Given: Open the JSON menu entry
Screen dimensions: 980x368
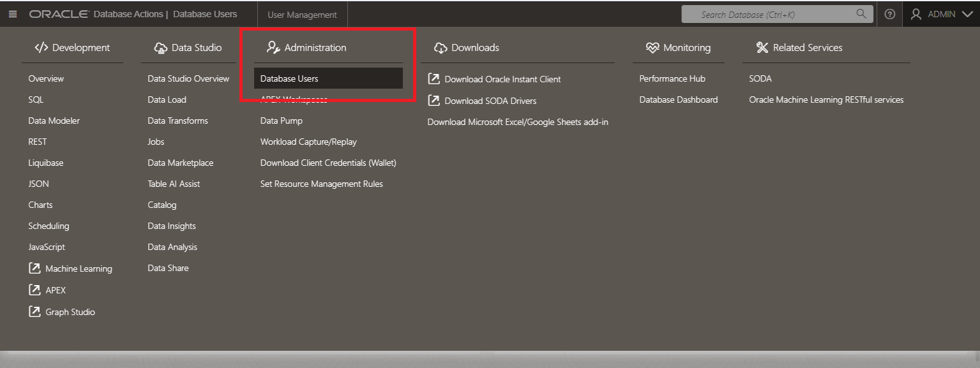Looking at the screenshot, I should coord(38,184).
